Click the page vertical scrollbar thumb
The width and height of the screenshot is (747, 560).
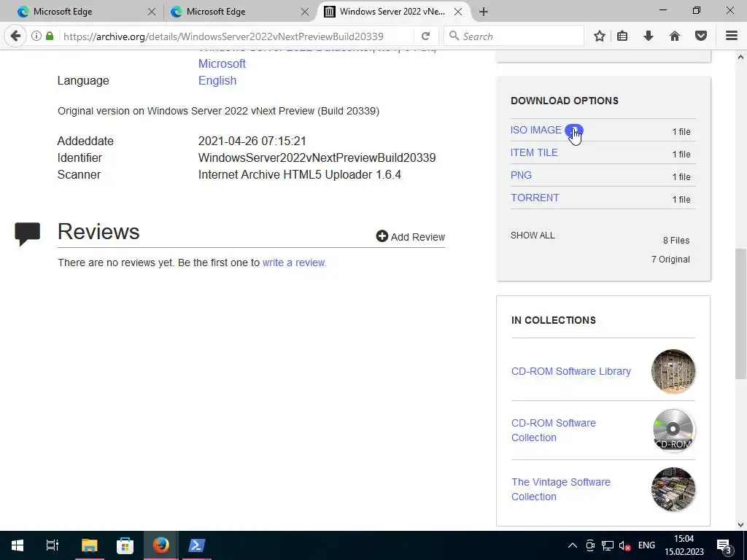pos(740,314)
